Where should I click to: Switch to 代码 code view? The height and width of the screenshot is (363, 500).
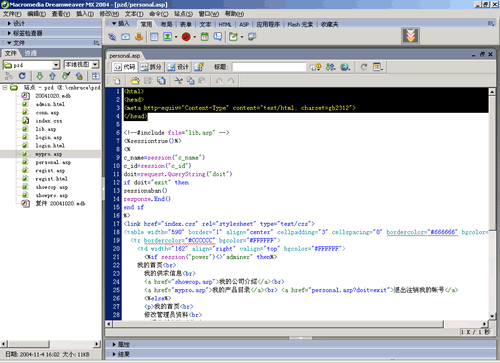click(125, 67)
